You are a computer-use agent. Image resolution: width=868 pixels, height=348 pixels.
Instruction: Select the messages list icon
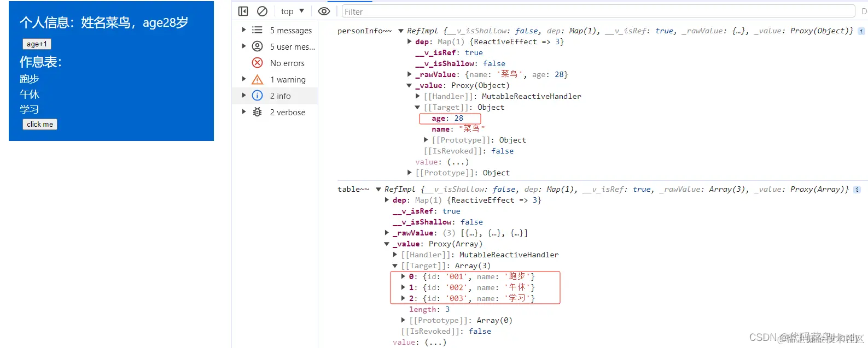click(x=257, y=30)
